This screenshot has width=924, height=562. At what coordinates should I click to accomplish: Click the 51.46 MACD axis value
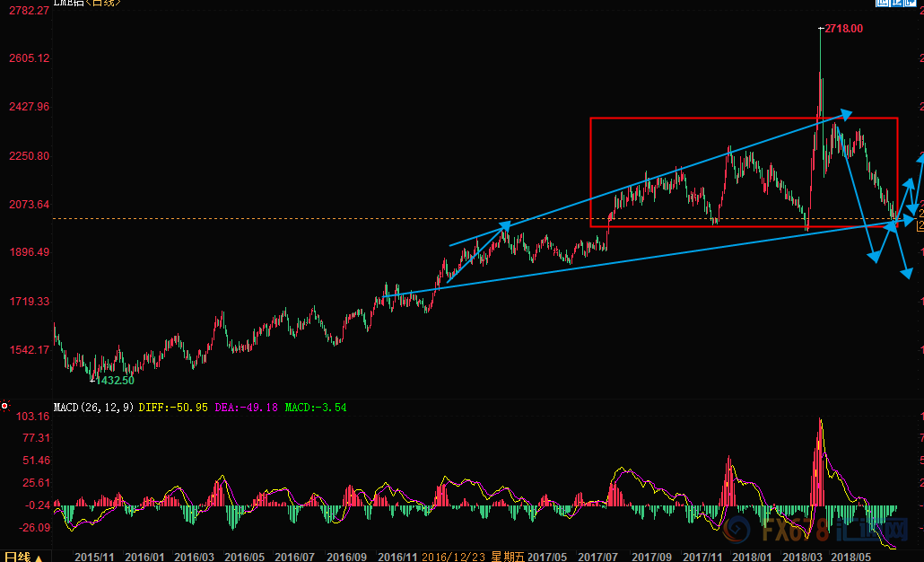[36, 460]
